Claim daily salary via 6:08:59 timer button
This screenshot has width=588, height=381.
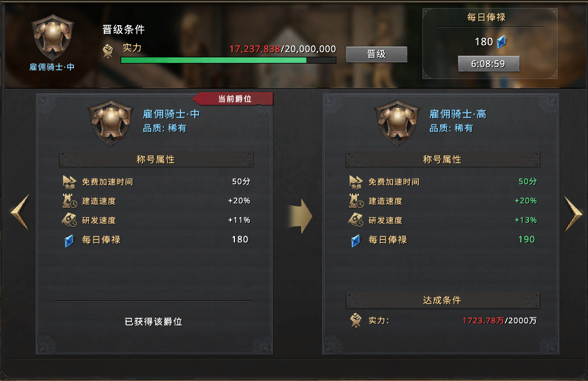point(488,64)
